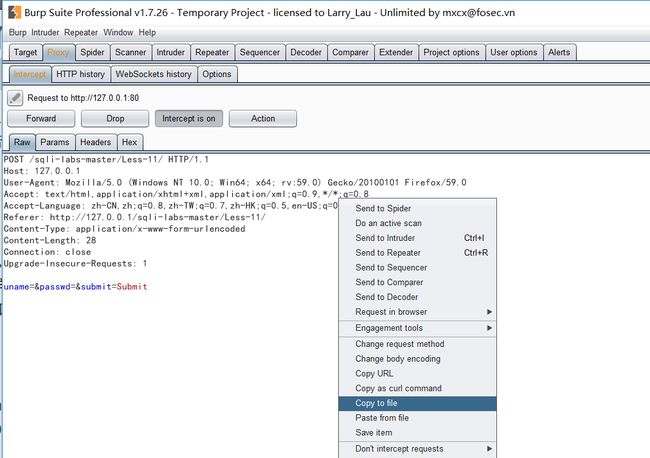Switch to the Hex view tab

(x=130, y=142)
